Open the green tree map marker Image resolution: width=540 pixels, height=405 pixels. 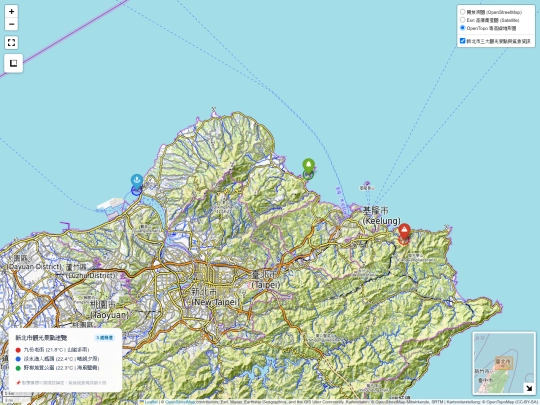click(x=308, y=166)
